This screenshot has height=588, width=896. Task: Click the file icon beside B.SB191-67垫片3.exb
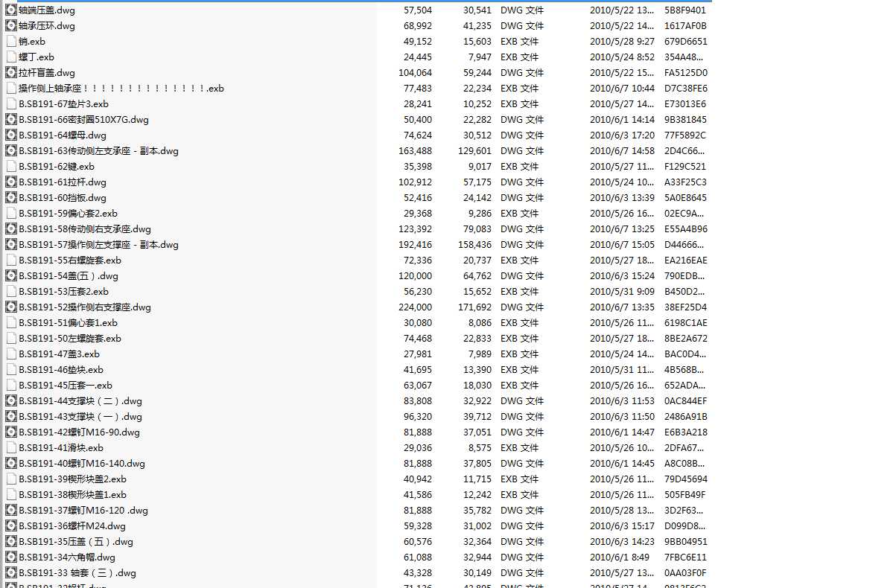tap(10, 104)
